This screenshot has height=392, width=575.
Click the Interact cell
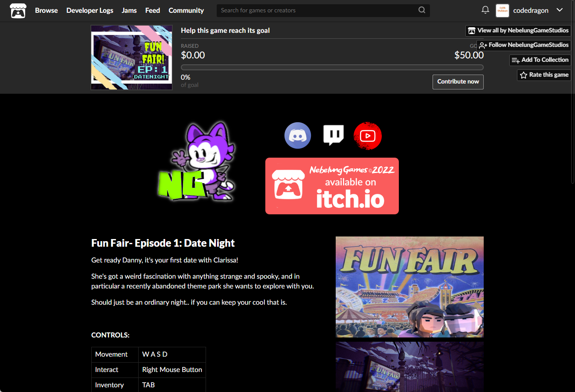[x=115, y=370]
